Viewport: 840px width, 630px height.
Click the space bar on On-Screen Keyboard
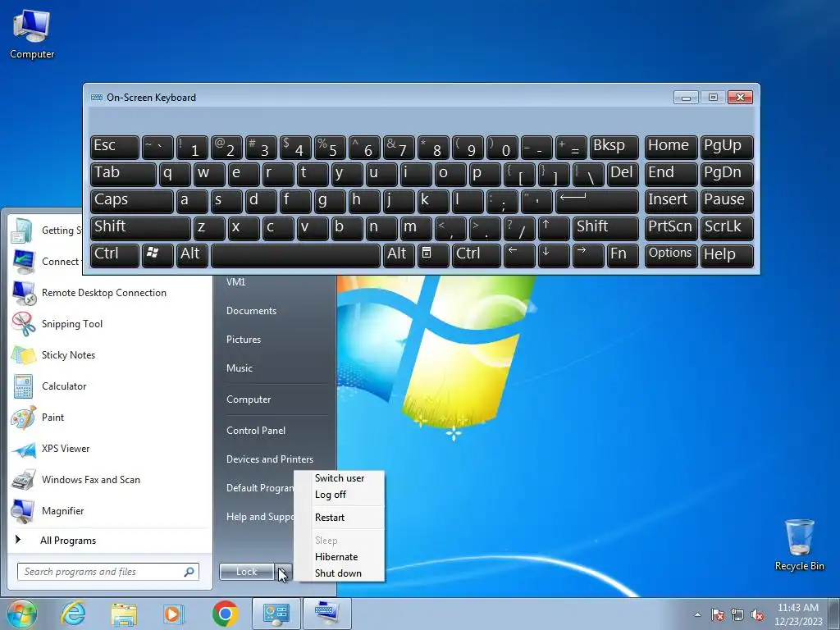point(295,255)
